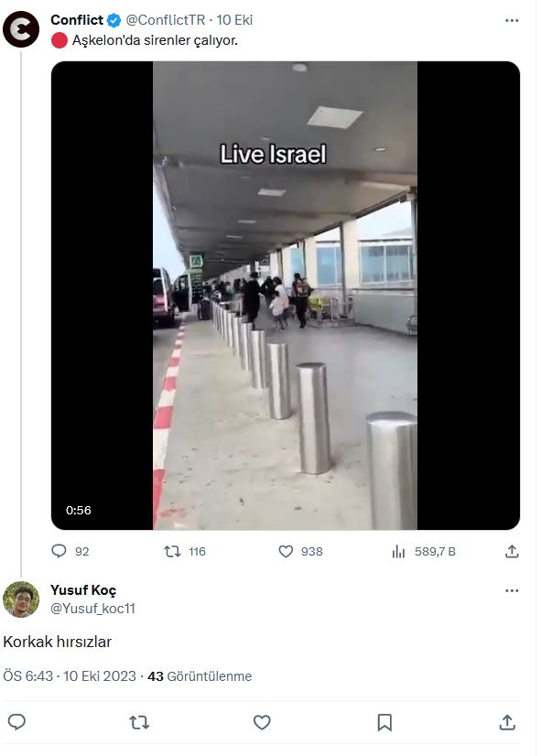This screenshot has height=756, width=541.
Task: Open Yusuf Koç profile picture
Action: pyautogui.click(x=21, y=599)
